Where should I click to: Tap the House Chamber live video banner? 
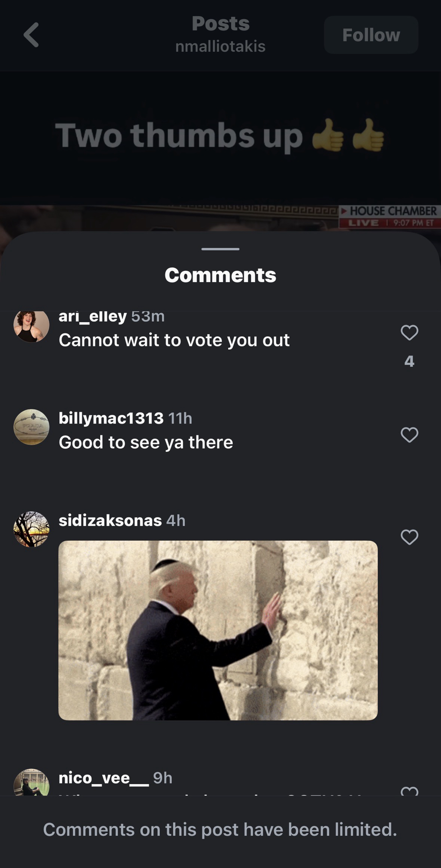click(x=390, y=217)
